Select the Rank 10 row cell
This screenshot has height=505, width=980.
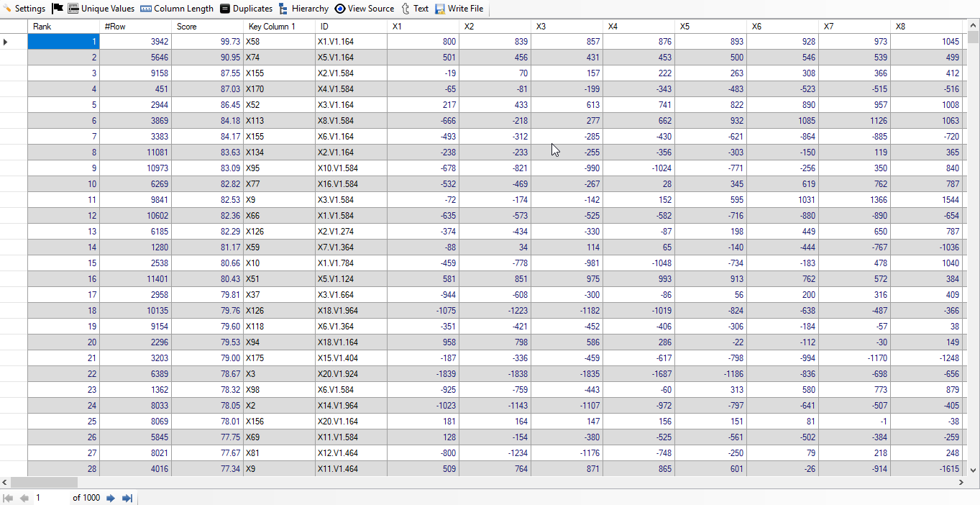[63, 184]
